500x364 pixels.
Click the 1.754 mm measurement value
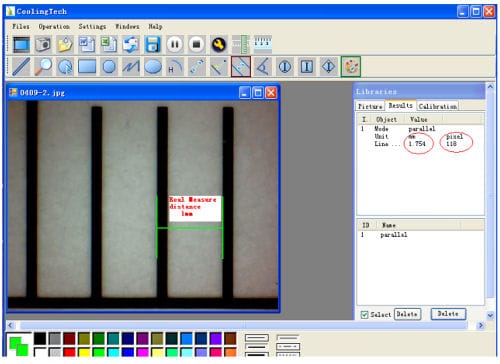(417, 144)
